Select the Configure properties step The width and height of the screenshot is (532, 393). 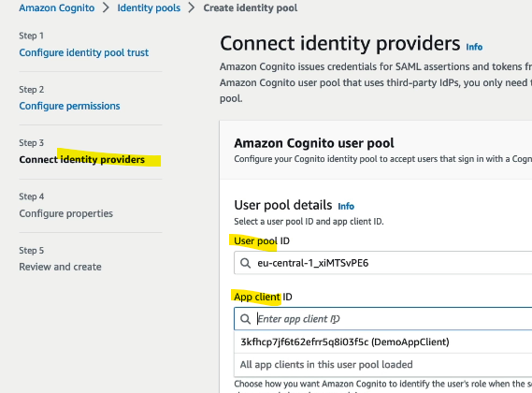(x=65, y=213)
